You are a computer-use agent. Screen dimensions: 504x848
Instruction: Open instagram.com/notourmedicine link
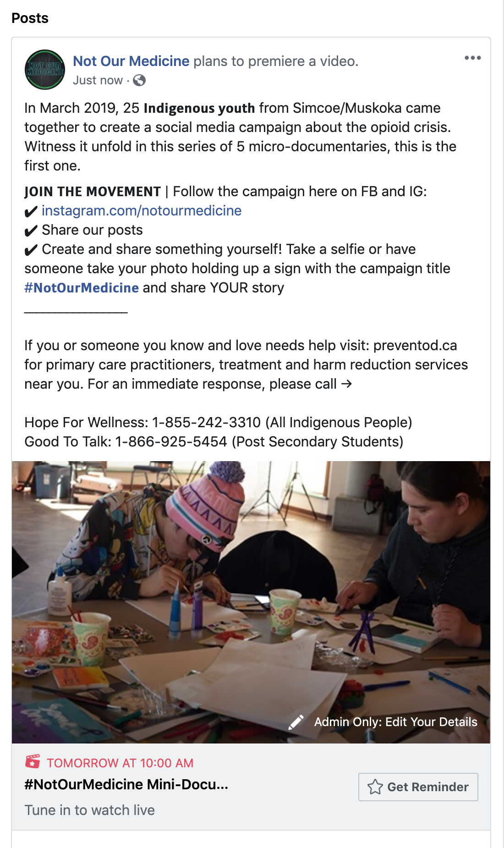point(142,210)
